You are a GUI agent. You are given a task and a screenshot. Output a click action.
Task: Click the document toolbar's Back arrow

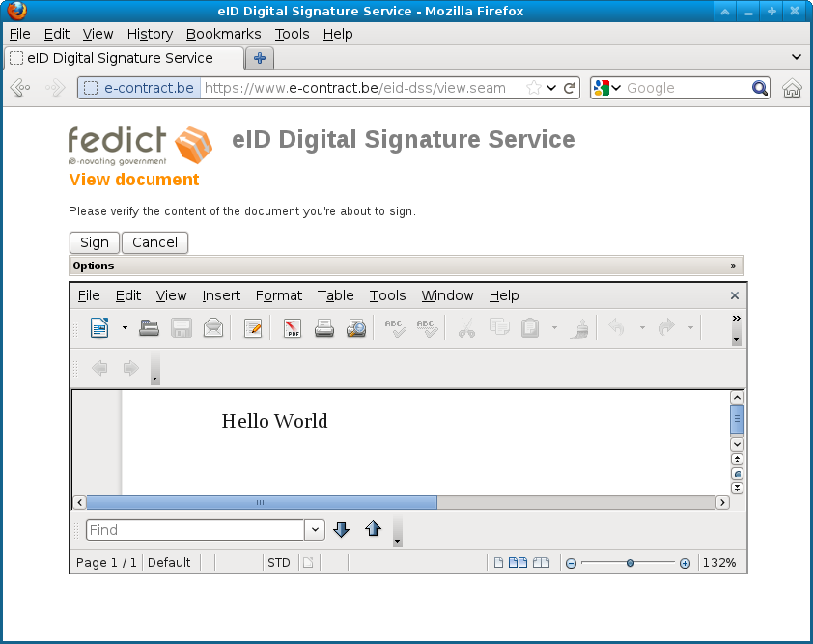(x=99, y=368)
